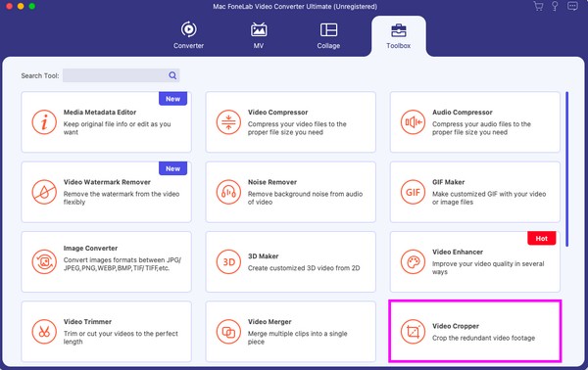Click the 3D Maker icon
Screen dimensions: 588x370
[228, 261]
